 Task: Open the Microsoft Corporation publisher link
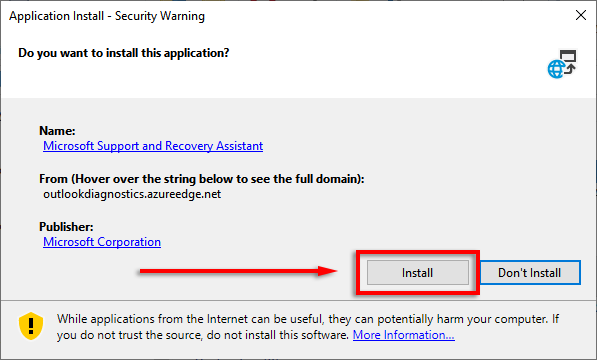click(102, 242)
